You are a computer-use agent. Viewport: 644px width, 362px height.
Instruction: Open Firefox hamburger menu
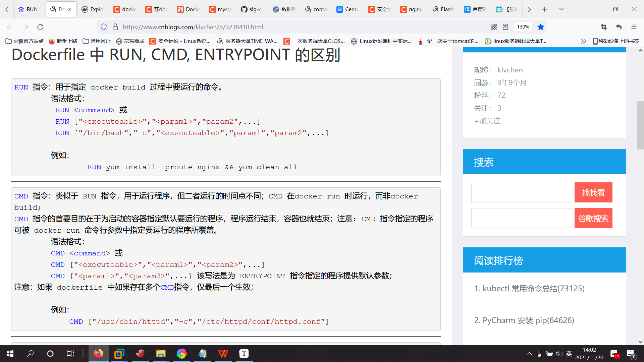tap(634, 27)
